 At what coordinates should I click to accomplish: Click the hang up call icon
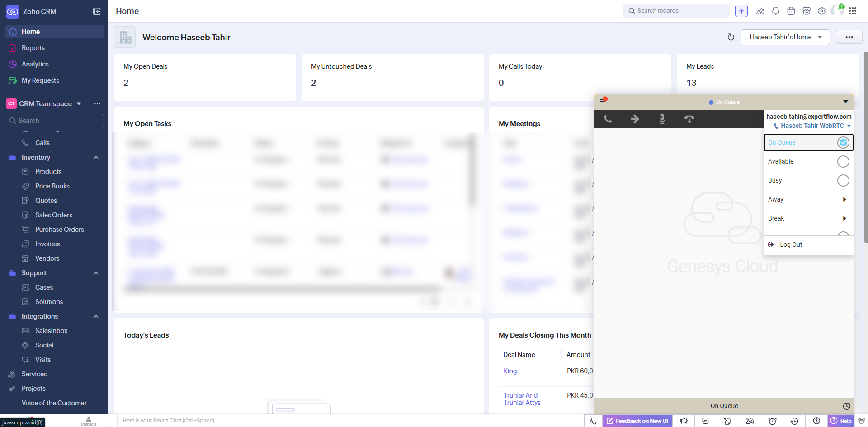point(689,119)
